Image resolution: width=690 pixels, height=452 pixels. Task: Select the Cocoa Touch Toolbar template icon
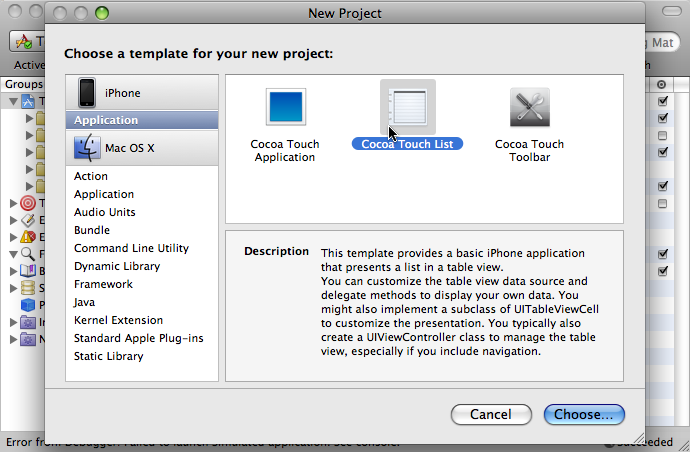[x=530, y=107]
